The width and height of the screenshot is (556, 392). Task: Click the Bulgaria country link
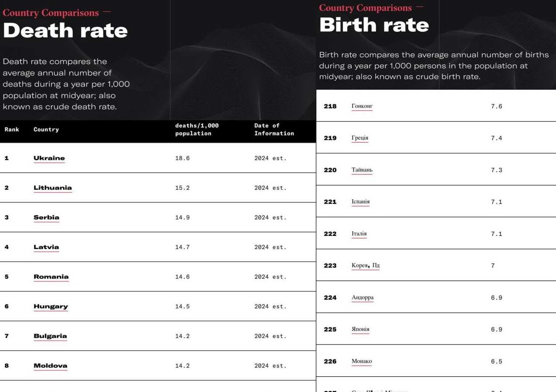tap(50, 336)
